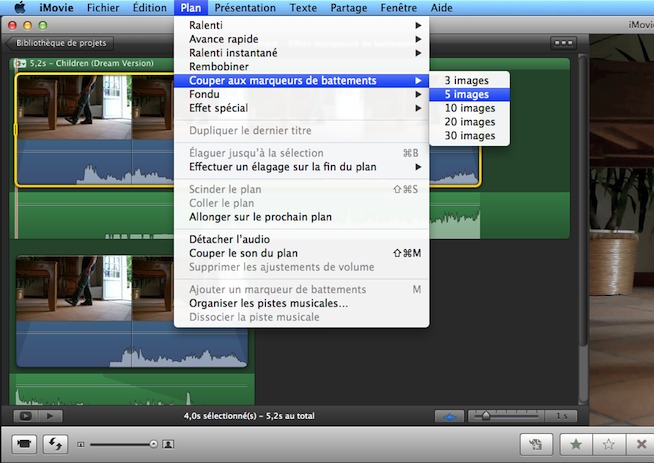Click the "4,0s sélectionné(s) – 5,2s au total" status

click(249, 416)
